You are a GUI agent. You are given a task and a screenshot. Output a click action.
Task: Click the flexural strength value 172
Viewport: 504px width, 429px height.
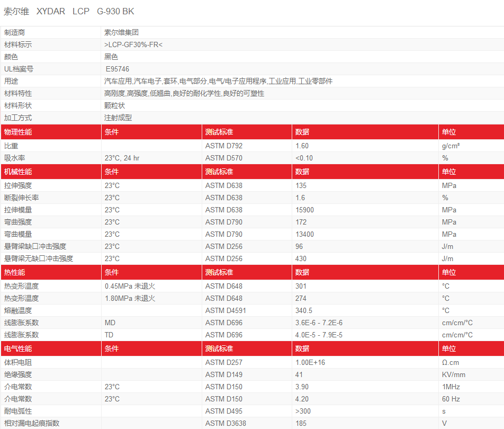(x=301, y=222)
